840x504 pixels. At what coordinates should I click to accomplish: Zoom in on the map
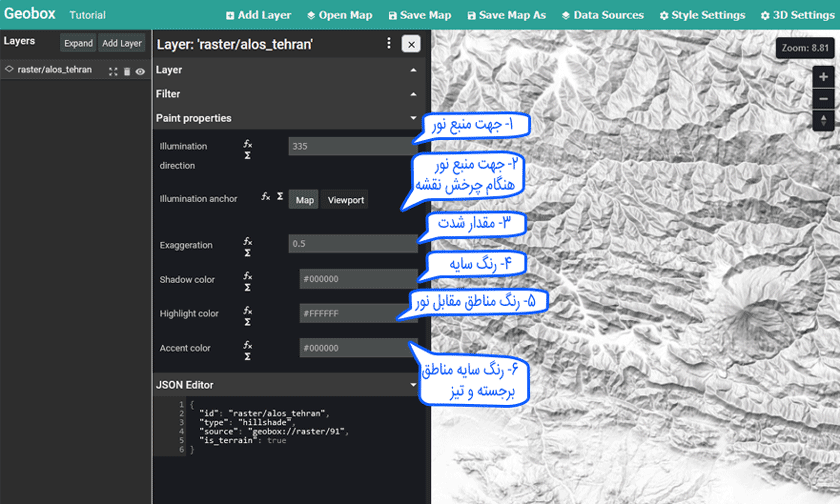(x=823, y=77)
